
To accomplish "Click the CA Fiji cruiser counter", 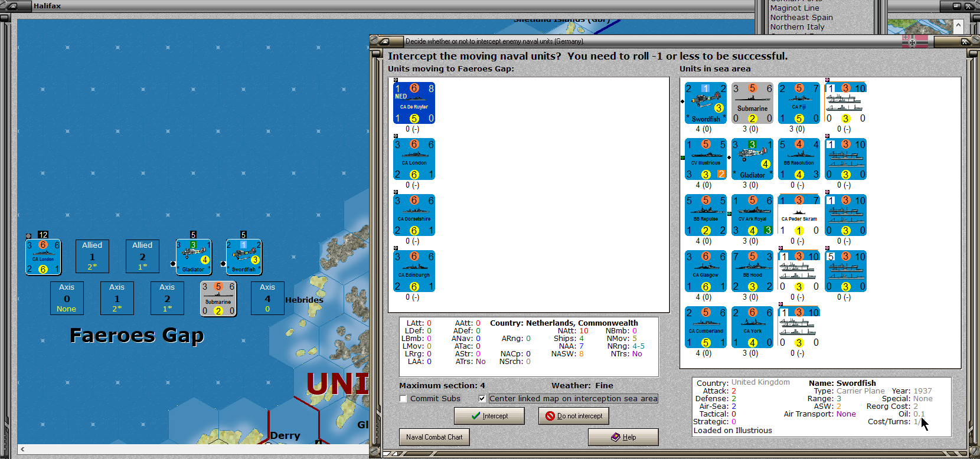I will (799, 103).
